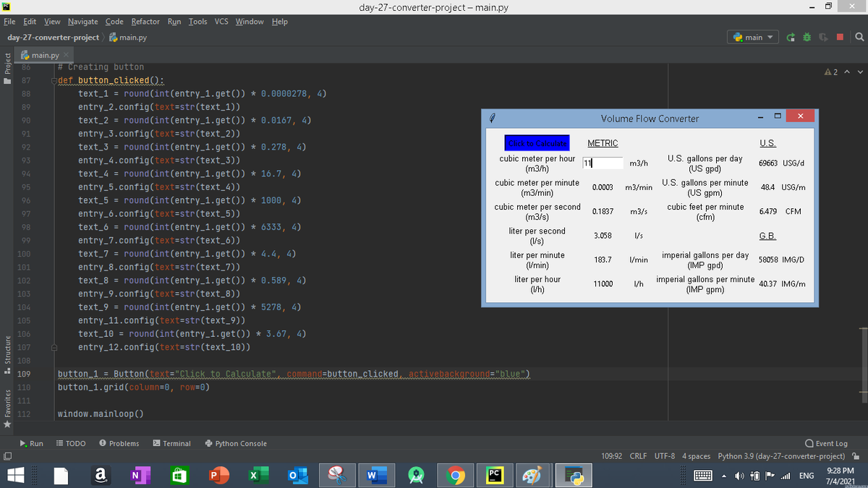Toggle tool window bars corner icon
The width and height of the screenshot is (868, 488).
click(7, 456)
